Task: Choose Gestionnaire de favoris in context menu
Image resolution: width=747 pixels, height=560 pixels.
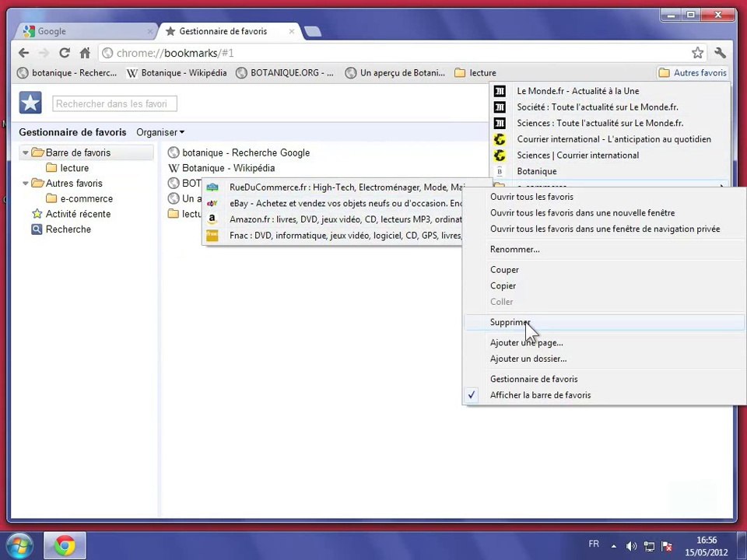Action: (x=604, y=379)
